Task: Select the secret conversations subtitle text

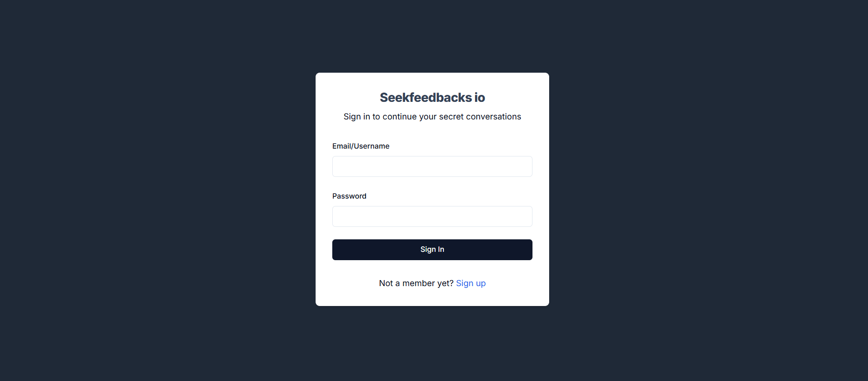Action: (x=432, y=116)
